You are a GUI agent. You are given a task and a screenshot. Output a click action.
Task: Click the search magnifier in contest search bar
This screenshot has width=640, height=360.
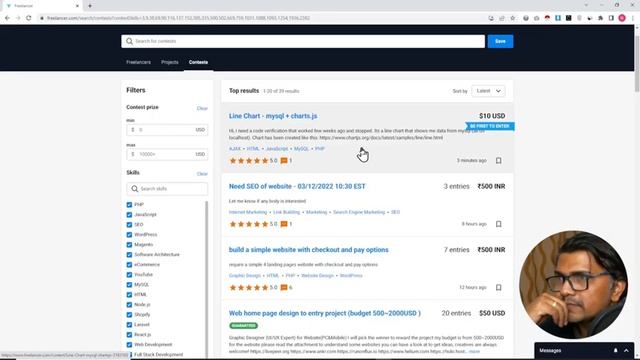(x=129, y=41)
